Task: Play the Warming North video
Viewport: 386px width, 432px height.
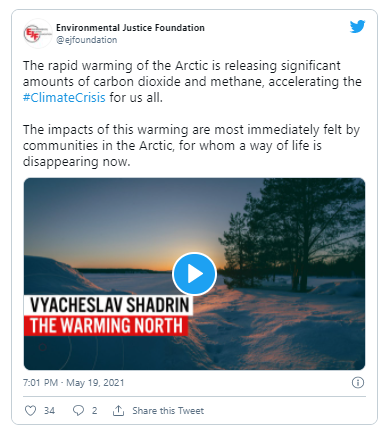Action: tap(194, 274)
